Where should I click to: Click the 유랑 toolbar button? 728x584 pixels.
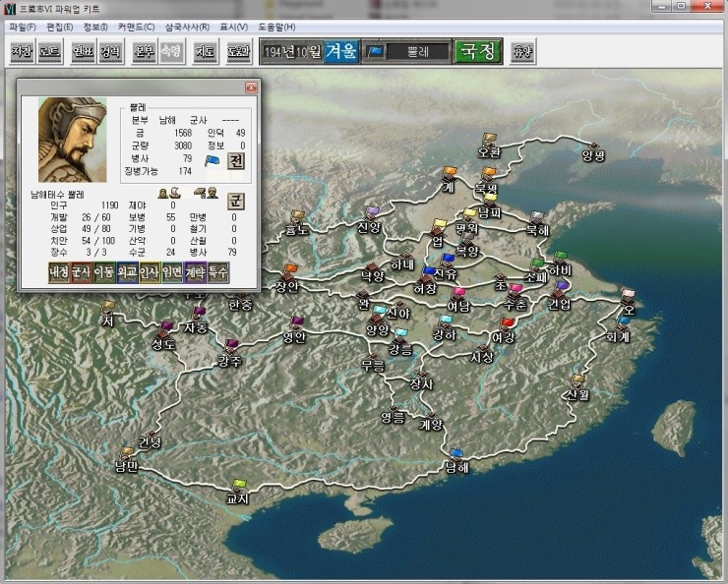click(x=522, y=51)
